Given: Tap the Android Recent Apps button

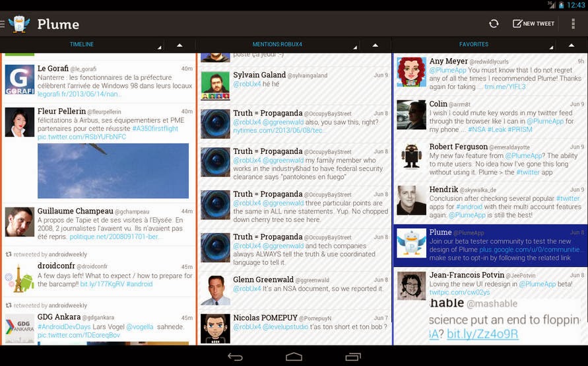Looking at the screenshot, I should 352,357.
